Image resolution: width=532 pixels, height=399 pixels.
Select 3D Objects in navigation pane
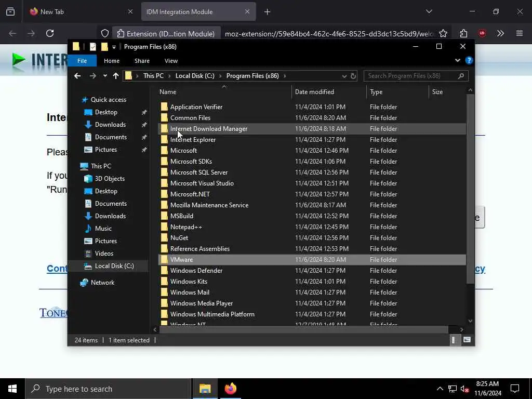coord(109,179)
